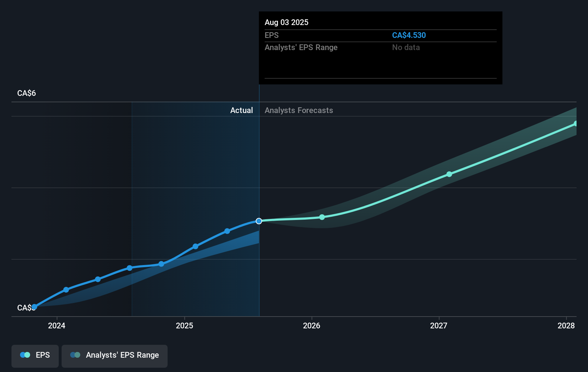The image size is (588, 372).
Task: Select the 2028 forecast data point at chart edge
Action: (x=575, y=124)
